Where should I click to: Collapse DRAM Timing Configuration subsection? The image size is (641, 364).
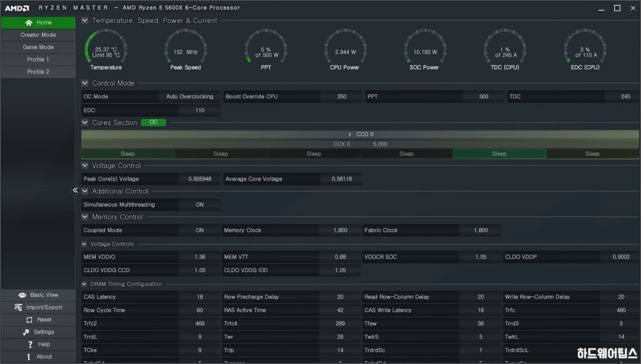tap(85, 284)
